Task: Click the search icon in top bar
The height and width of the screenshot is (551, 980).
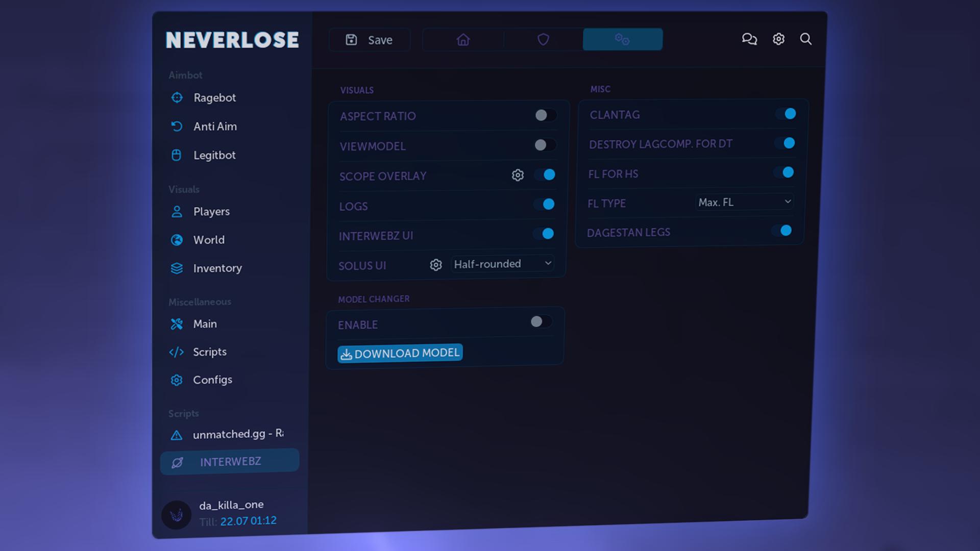Action: point(806,39)
